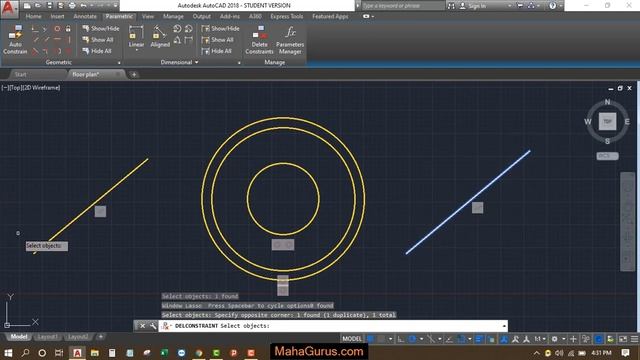The width and height of the screenshot is (640, 360).
Task: Click the command line customize wrench
Action: pyautogui.click(x=153, y=326)
